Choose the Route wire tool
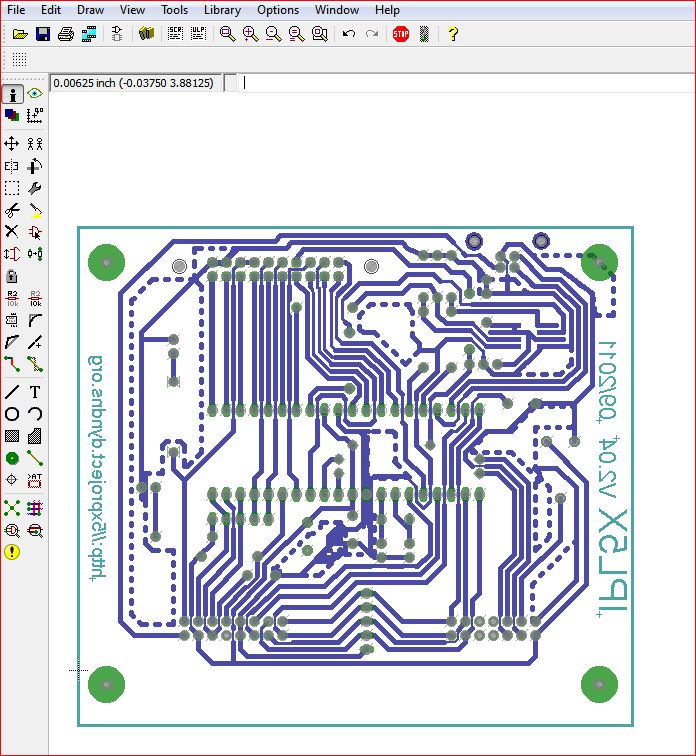This screenshot has width=696, height=756. 12,364
